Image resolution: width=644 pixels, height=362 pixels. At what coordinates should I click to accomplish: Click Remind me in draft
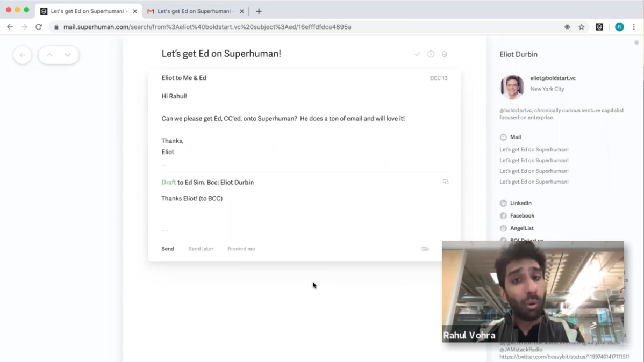pyautogui.click(x=241, y=249)
